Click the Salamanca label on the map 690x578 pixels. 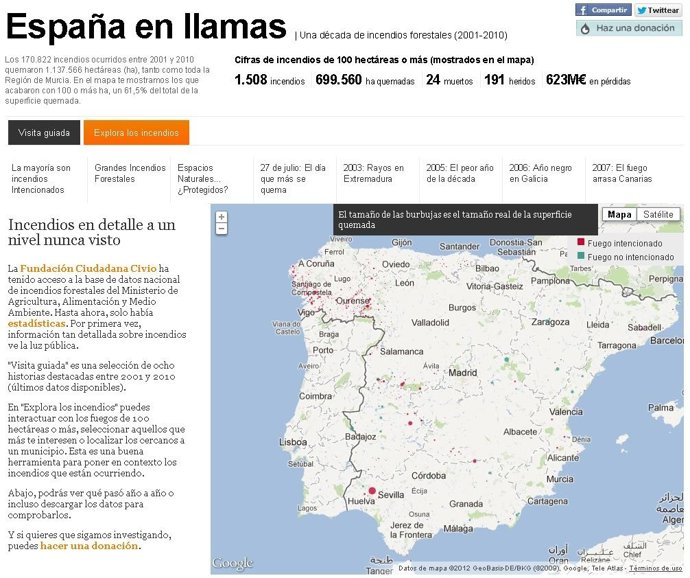click(402, 352)
